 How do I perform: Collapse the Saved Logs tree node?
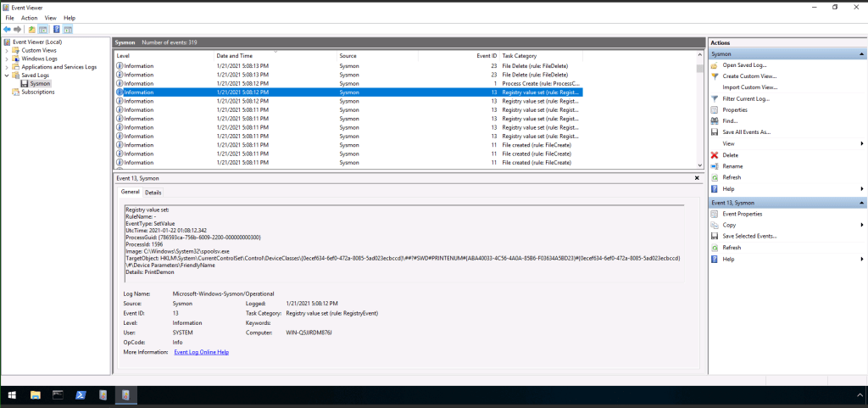pyautogui.click(x=6, y=75)
